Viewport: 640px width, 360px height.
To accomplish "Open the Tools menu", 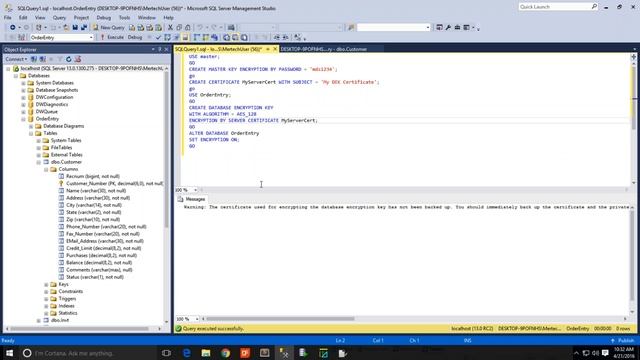I will pos(124,18).
